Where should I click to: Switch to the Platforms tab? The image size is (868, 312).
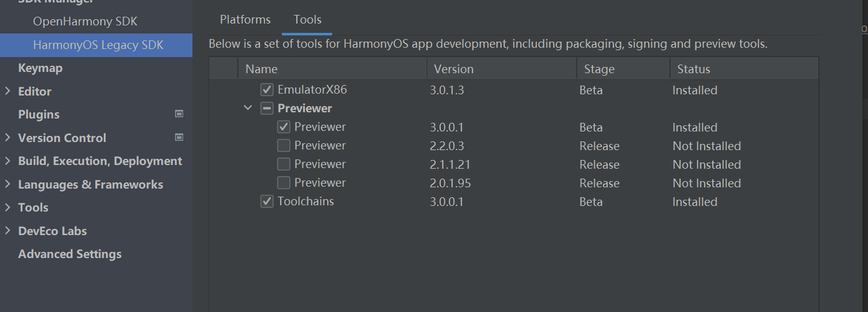coord(245,20)
